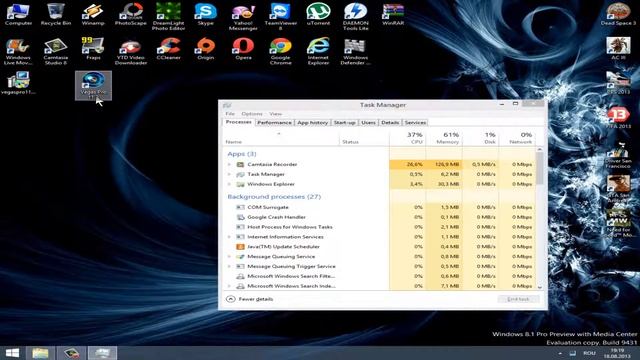Open the Options menu in Task Manager

(x=252, y=114)
